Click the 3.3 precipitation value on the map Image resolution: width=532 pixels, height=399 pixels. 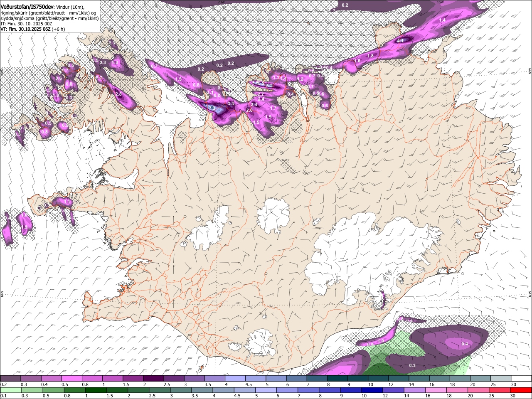pyautogui.click(x=231, y=103)
